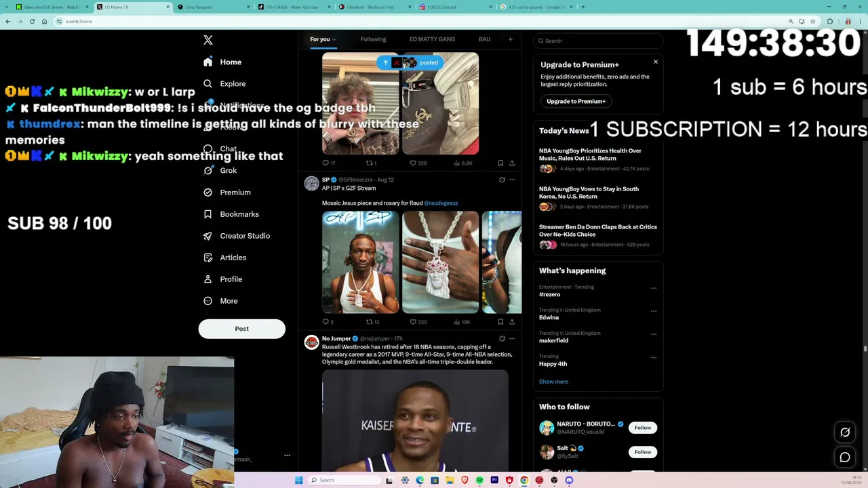
Task: Open more options on No Jumper post
Action: (512, 338)
